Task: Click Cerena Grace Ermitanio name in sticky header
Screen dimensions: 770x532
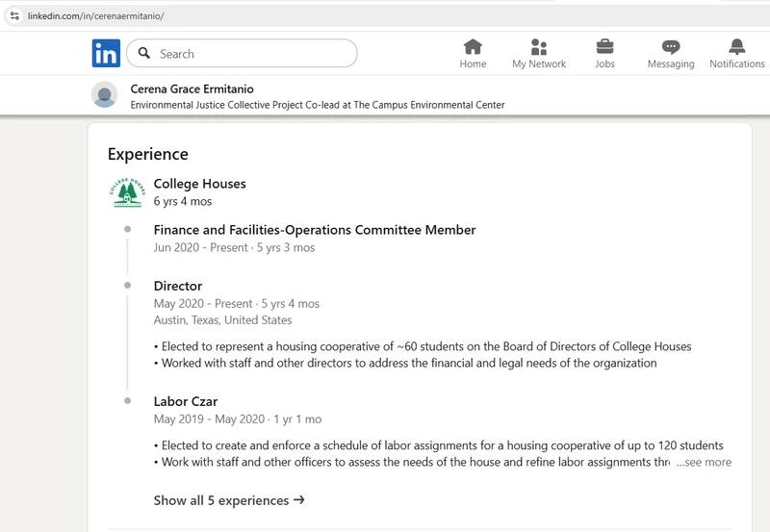Action: pos(192,89)
